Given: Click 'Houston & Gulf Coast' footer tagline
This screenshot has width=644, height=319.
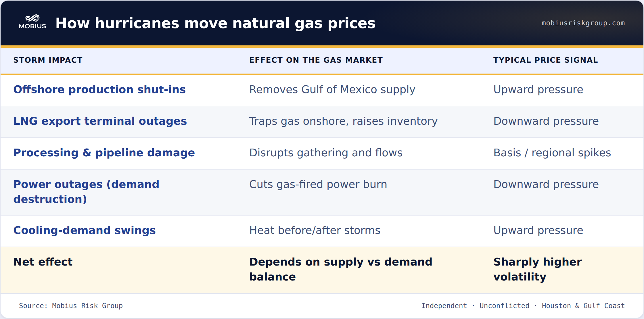Looking at the screenshot, I should pyautogui.click(x=583, y=306).
